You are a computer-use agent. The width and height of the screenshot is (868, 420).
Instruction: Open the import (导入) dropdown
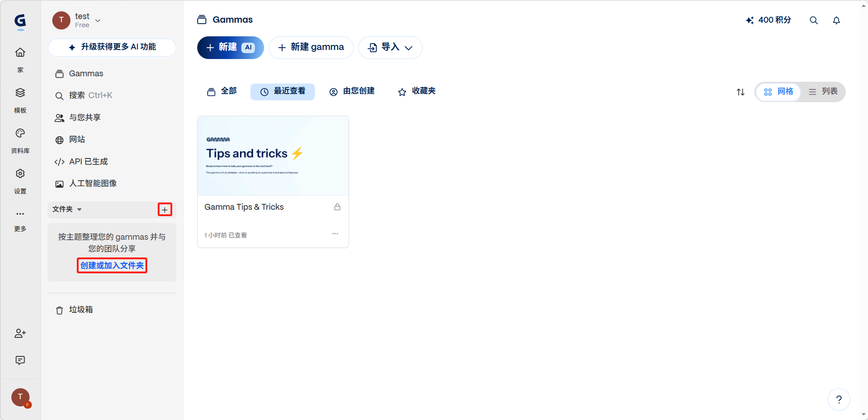click(390, 48)
